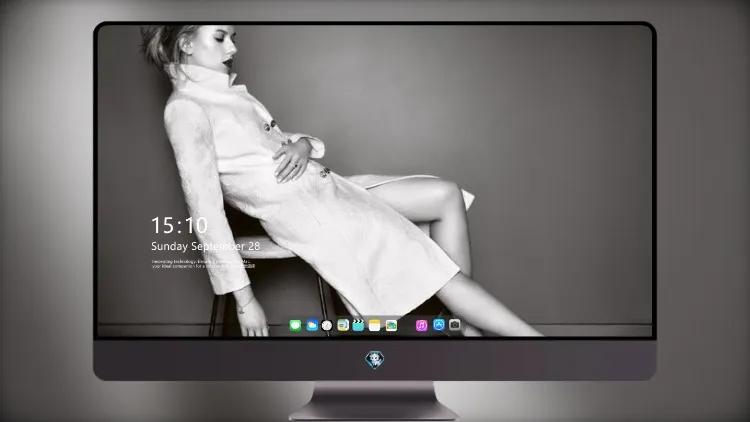Viewport: 750px width, 422px height.
Task: Open the yellow-green document app icon in dock
Action: 343,325
